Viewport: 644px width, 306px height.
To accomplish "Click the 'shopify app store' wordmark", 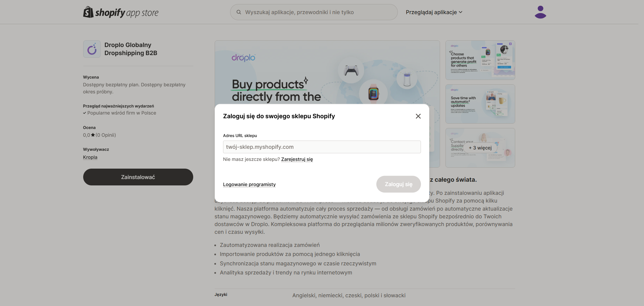I will click(x=127, y=13).
